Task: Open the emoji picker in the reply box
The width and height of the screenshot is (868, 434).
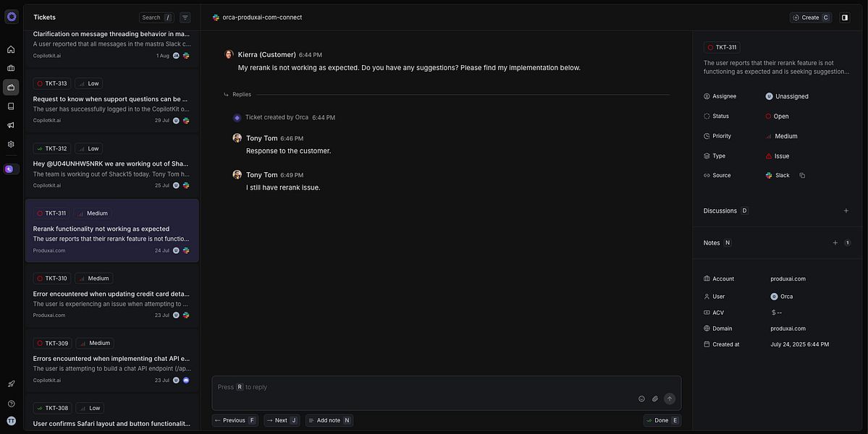Action: tap(641, 398)
